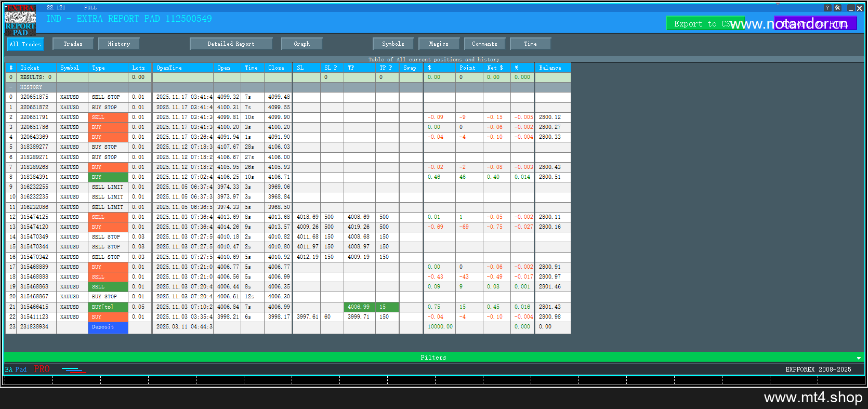868x409 pixels.
Task: Click the 10000.00 deposit amount
Action: tap(440, 327)
